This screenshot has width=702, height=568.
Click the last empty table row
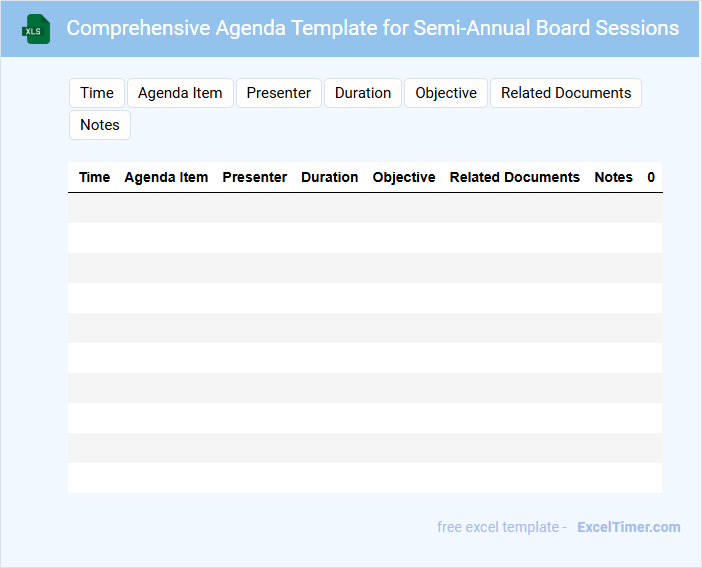[365, 478]
